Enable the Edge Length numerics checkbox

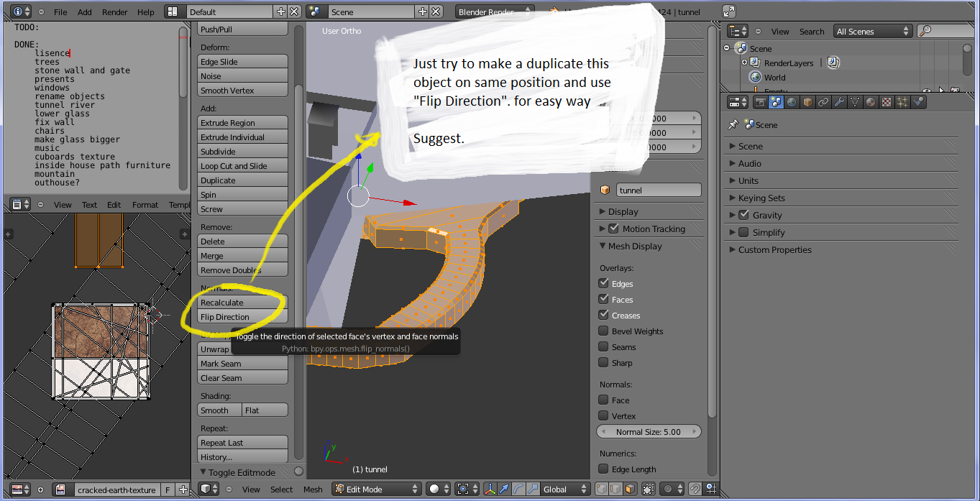coord(604,469)
